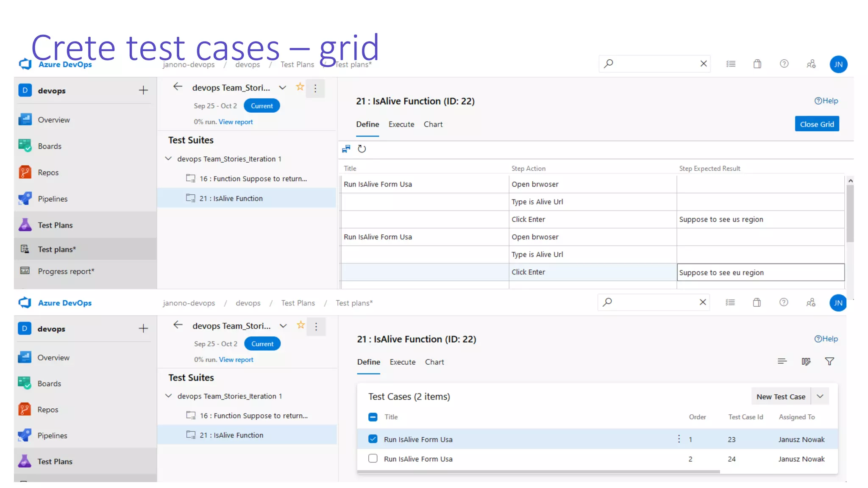This screenshot has width=868, height=488.
Task: Switch to Execute tab in upper panel
Action: pyautogui.click(x=401, y=124)
